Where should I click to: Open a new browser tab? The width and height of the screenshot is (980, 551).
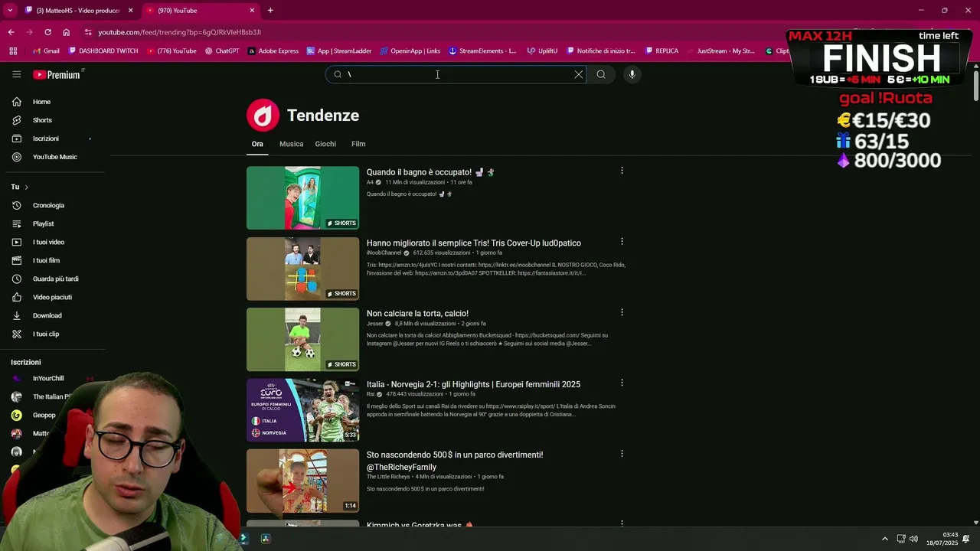pyautogui.click(x=270, y=11)
